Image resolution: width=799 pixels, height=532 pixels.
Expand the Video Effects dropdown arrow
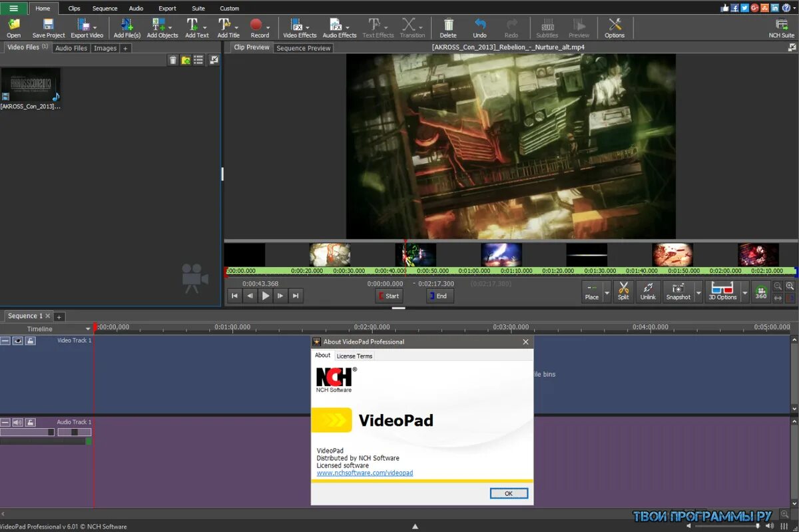tap(307, 27)
